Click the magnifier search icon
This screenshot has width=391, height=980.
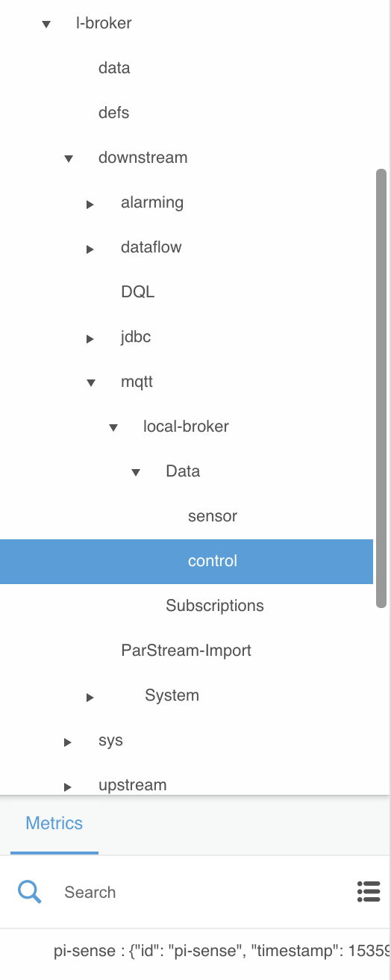(30, 891)
